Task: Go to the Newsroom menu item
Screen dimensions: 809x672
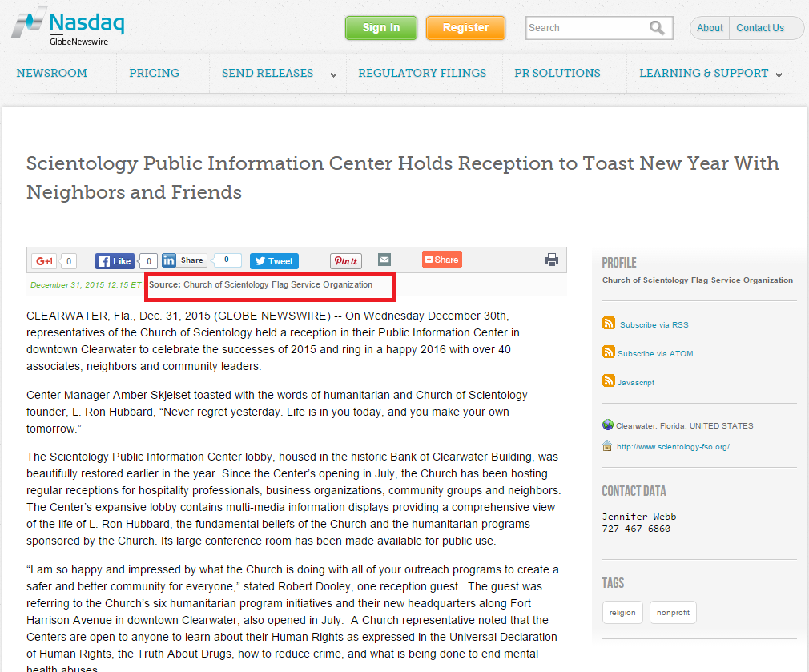Action: (x=51, y=73)
